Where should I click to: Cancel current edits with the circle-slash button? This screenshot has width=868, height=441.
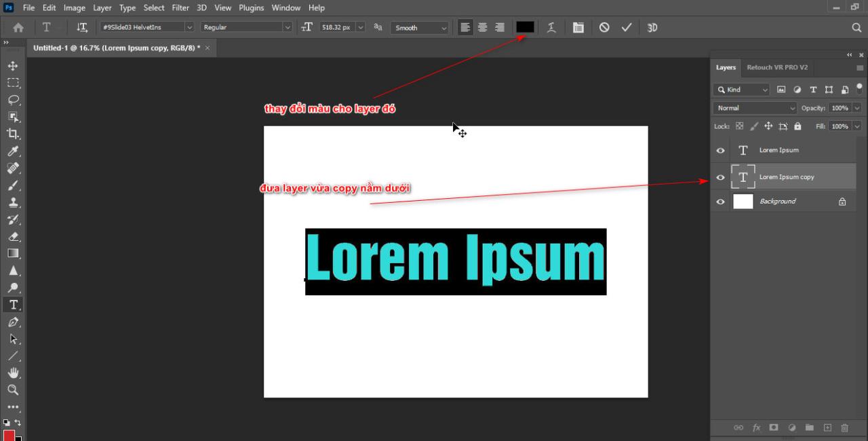pyautogui.click(x=604, y=27)
